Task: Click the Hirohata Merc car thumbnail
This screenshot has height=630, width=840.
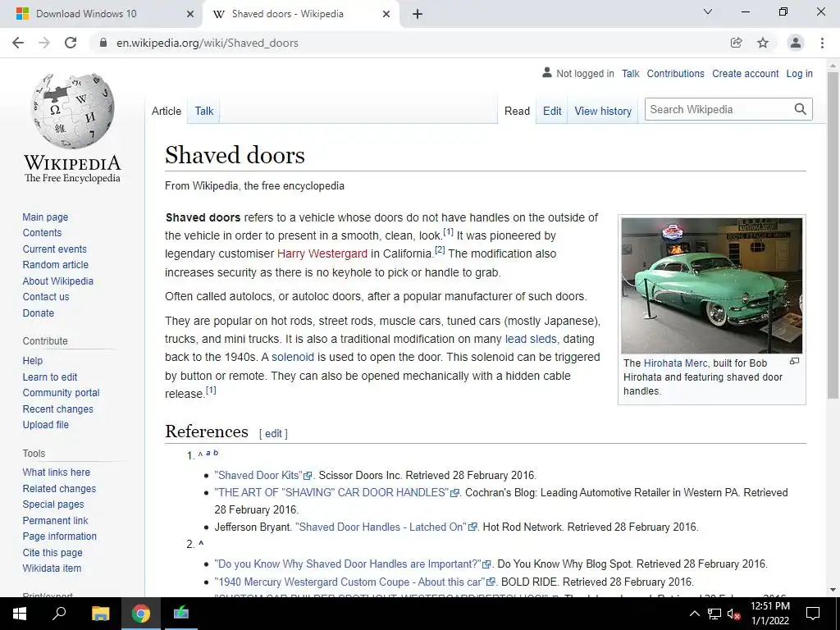Action: click(x=711, y=285)
